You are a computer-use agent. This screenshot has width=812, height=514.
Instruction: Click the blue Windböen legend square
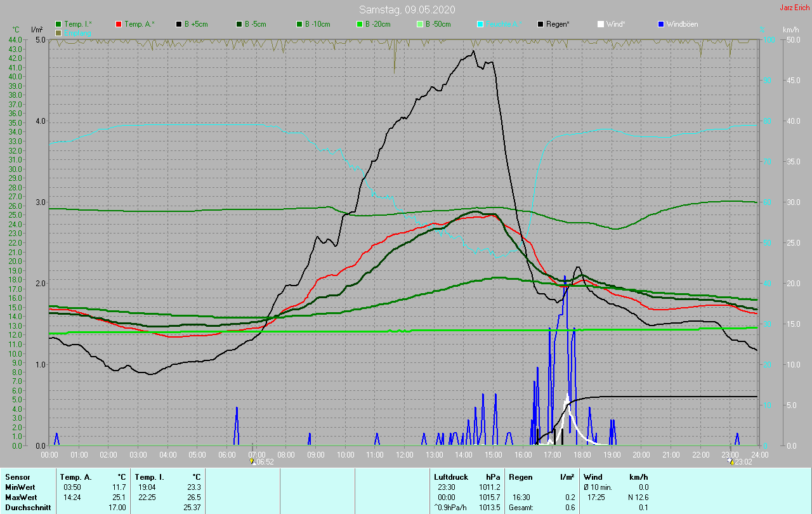[x=661, y=24]
